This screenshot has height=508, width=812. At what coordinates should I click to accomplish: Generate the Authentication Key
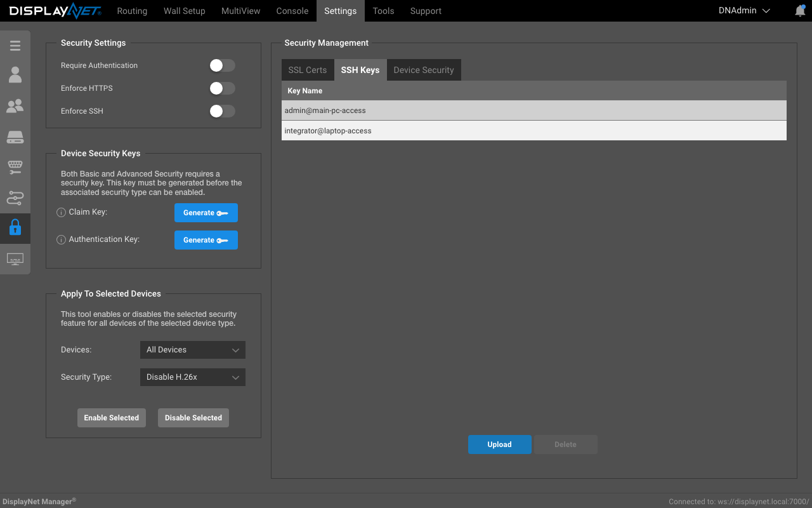206,240
